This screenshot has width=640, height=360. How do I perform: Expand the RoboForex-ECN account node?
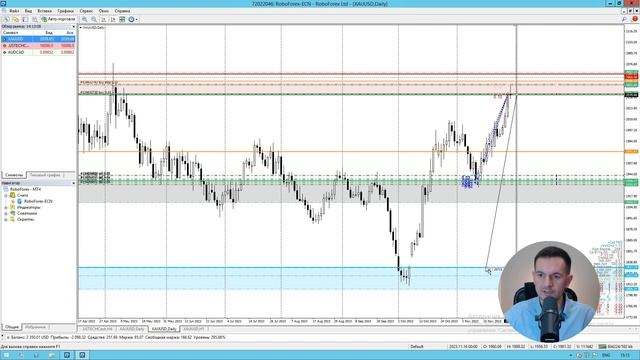point(13,201)
